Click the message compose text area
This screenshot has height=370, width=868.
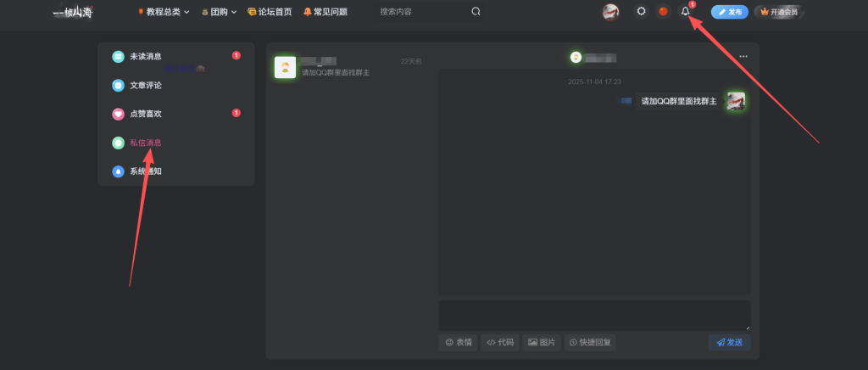[594, 316]
